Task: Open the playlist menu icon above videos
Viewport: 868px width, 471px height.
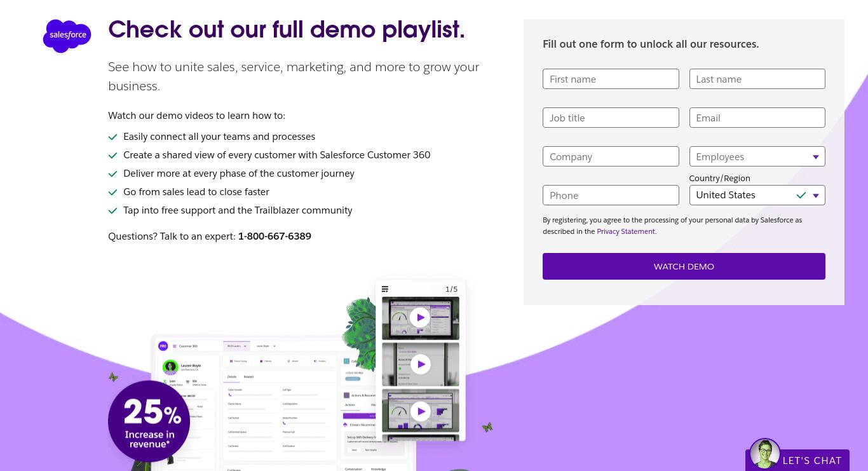Action: click(385, 289)
